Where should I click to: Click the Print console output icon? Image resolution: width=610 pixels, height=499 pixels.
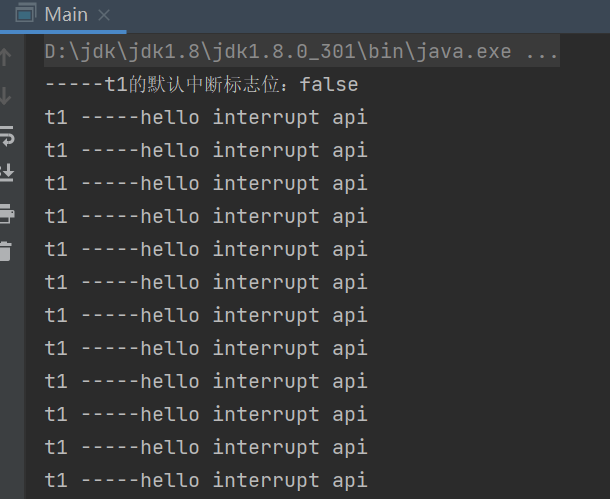[x=6, y=212]
